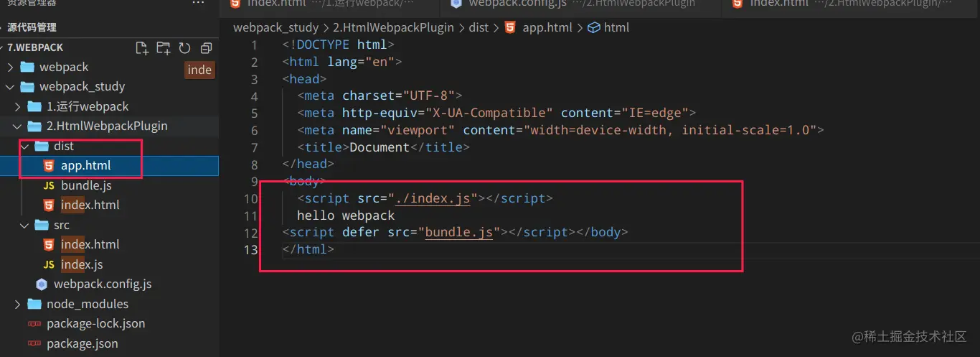This screenshot has width=980, height=357.
Task: Click dist in the breadcrumb path
Action: [x=479, y=28]
